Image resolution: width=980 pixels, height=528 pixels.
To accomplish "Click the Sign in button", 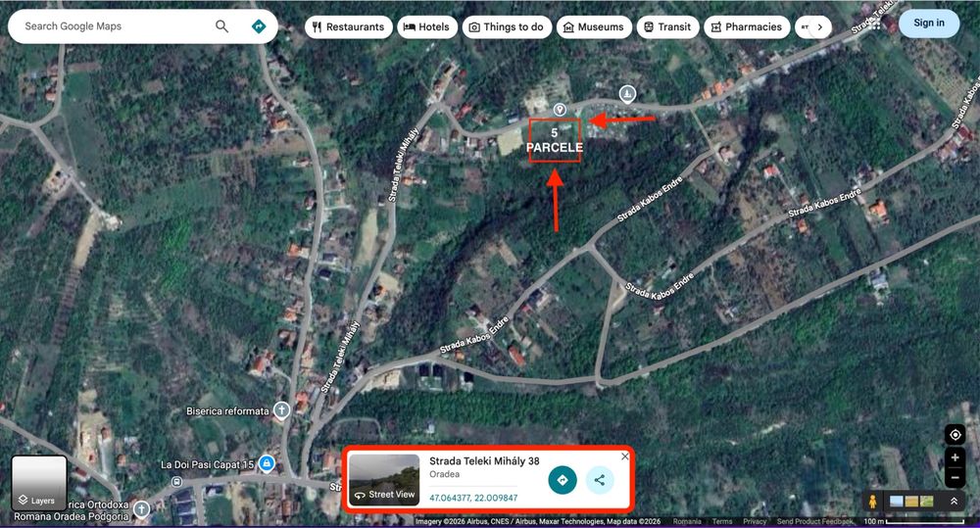I will [x=929, y=24].
